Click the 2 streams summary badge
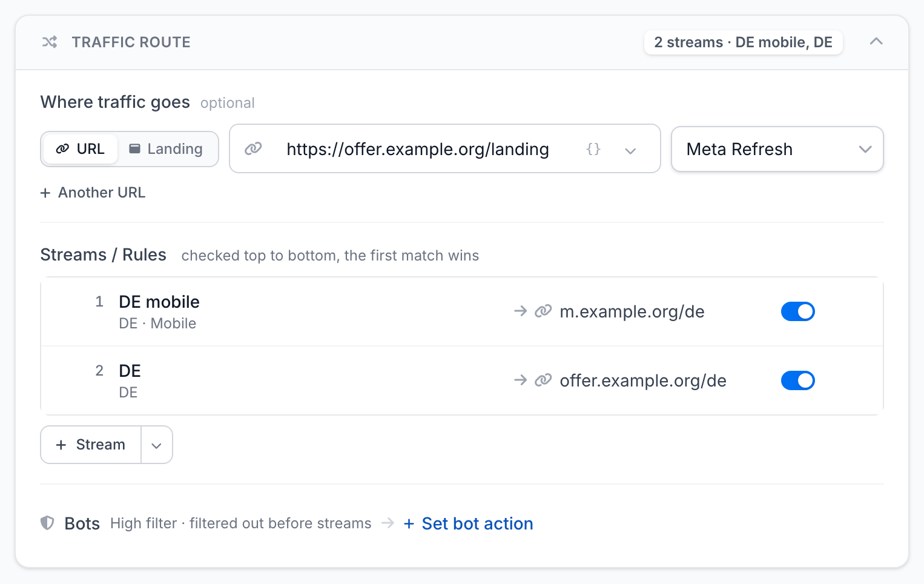924x584 pixels. click(743, 42)
